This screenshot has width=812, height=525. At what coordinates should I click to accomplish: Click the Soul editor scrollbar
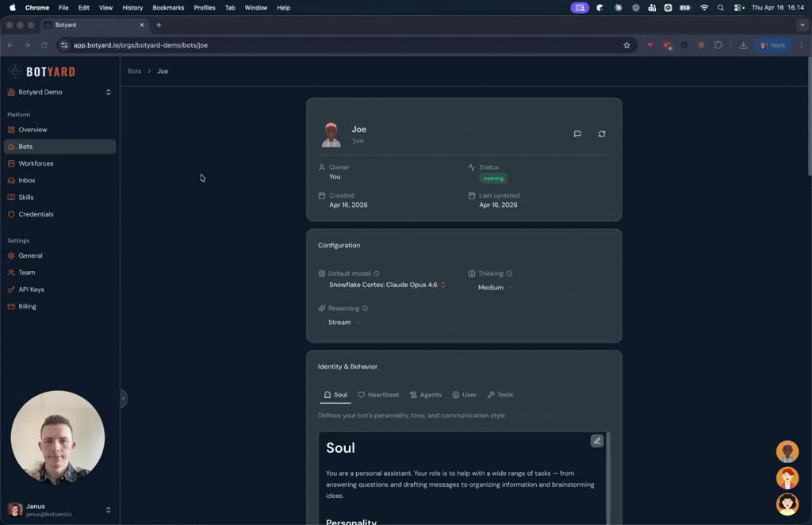[607, 478]
